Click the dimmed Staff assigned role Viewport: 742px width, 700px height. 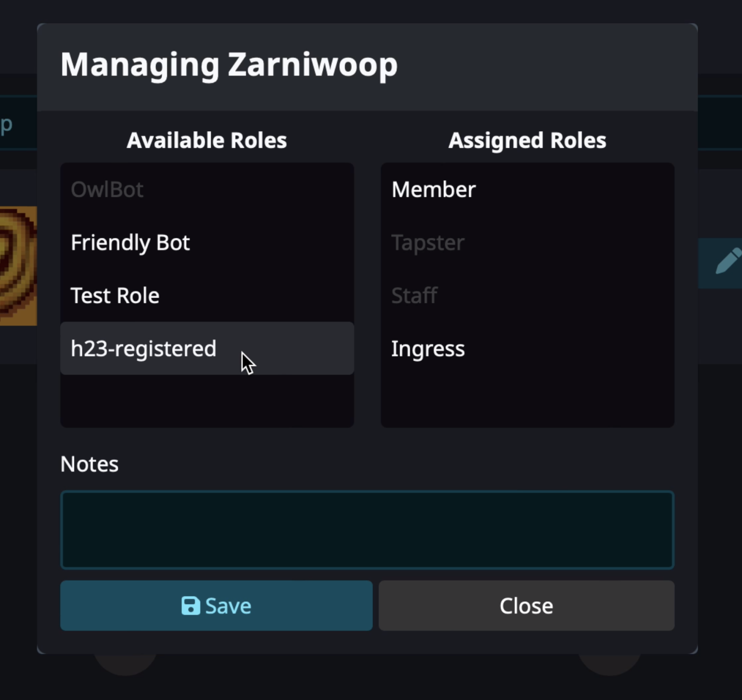[527, 296]
